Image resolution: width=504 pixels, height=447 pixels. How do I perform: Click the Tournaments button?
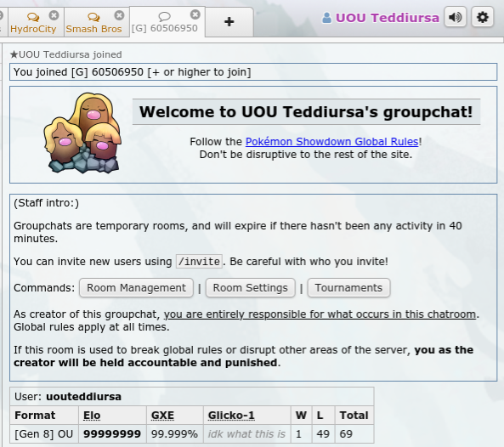[x=348, y=287]
